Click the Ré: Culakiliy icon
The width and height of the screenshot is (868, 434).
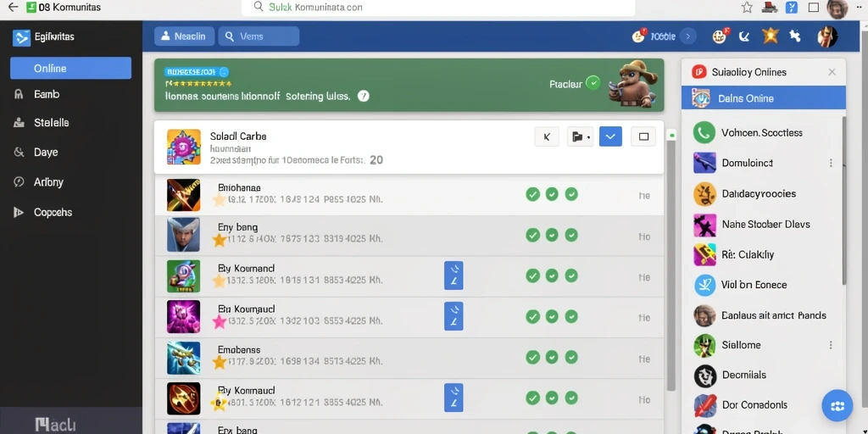704,254
